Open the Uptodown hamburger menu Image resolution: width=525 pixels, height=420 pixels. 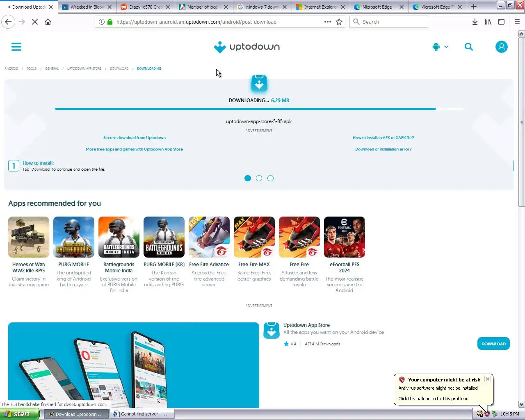(x=16, y=47)
